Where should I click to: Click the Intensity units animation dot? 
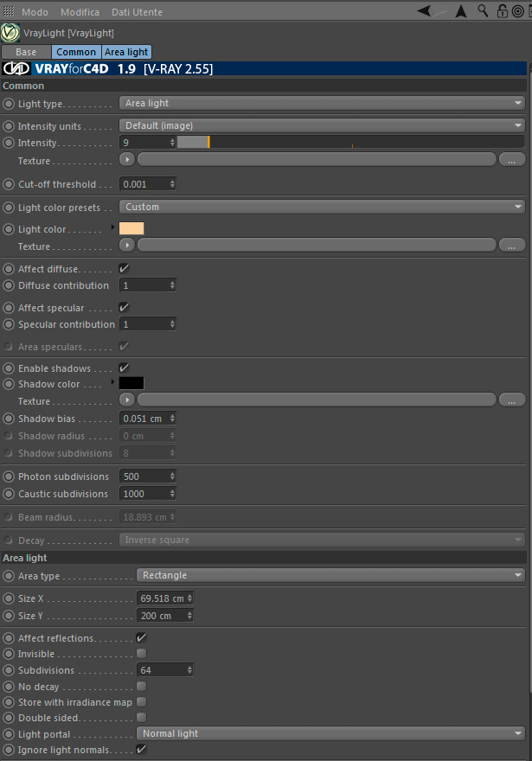(x=9, y=126)
